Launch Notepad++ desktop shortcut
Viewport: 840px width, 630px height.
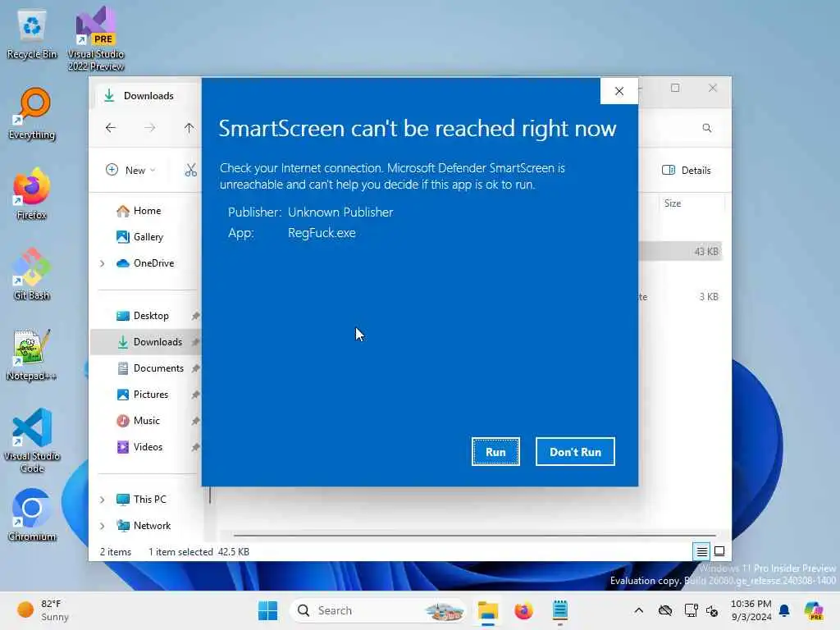tap(32, 355)
